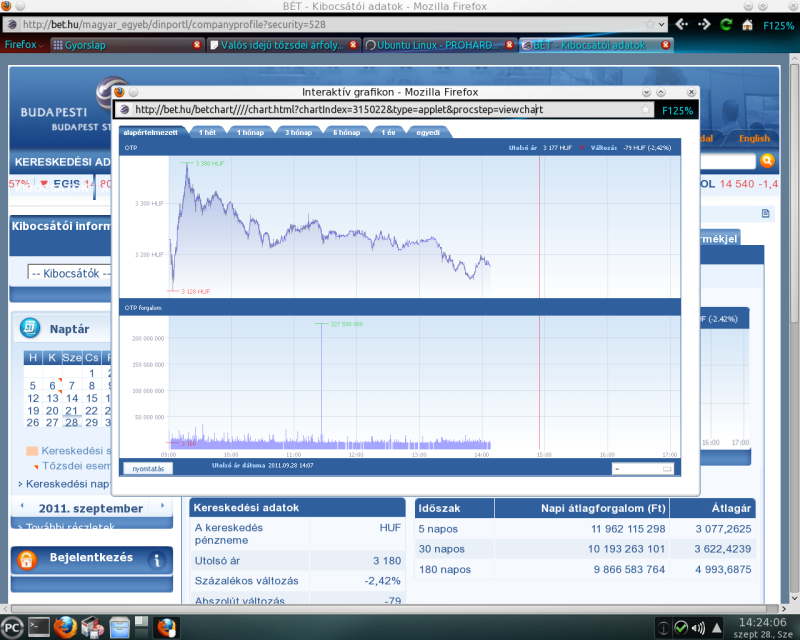Bookmark the popup page with the star

pos(645,109)
